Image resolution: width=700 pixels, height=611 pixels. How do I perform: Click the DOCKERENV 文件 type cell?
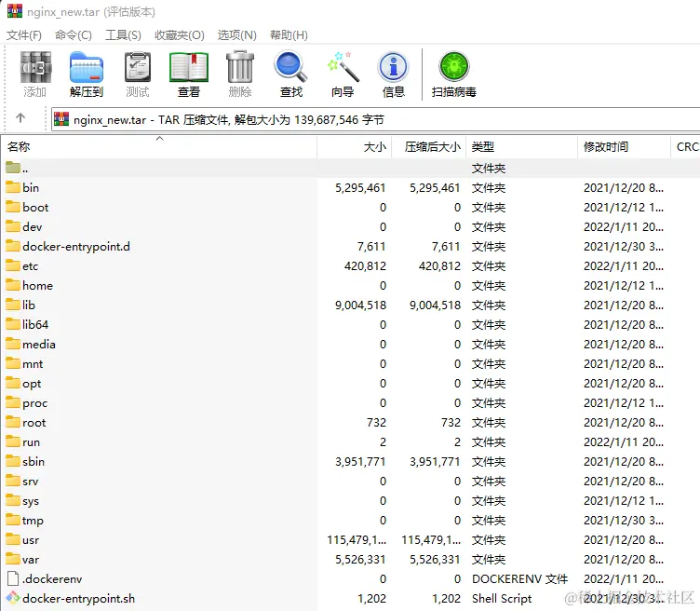pos(519,578)
